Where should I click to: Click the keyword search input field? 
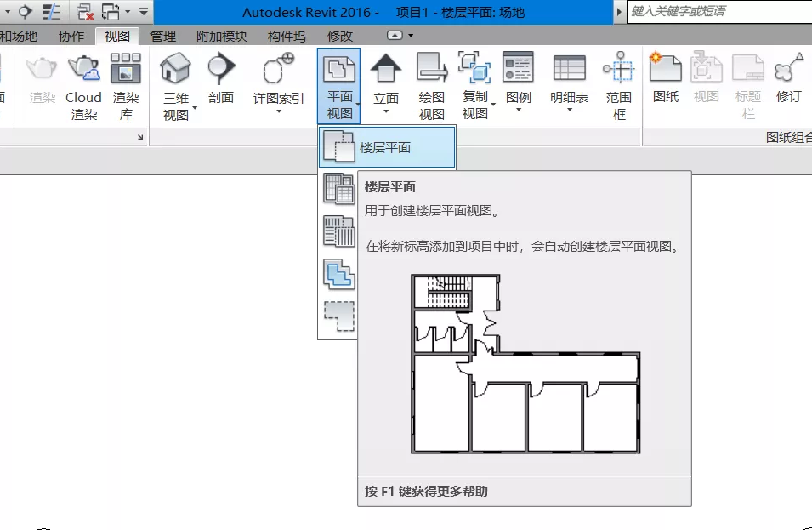pos(720,11)
